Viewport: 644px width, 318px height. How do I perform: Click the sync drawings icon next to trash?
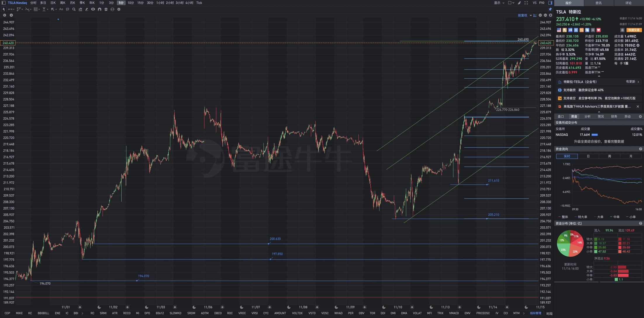[112, 9]
